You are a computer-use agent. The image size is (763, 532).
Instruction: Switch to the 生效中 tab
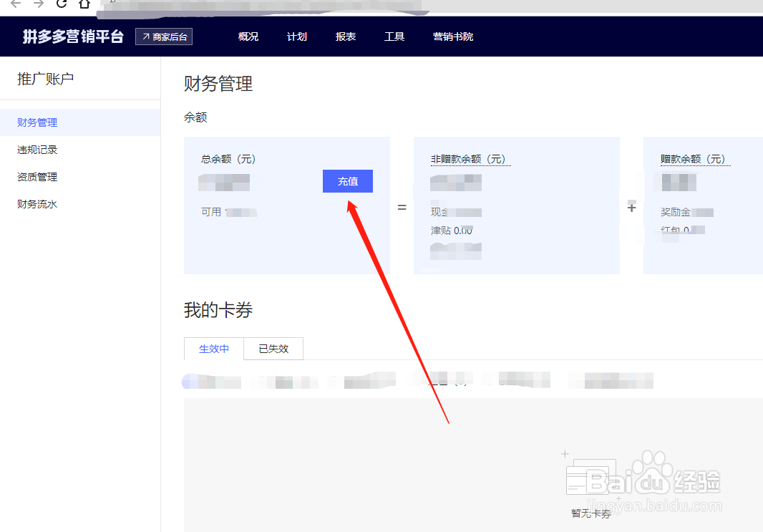click(x=213, y=349)
